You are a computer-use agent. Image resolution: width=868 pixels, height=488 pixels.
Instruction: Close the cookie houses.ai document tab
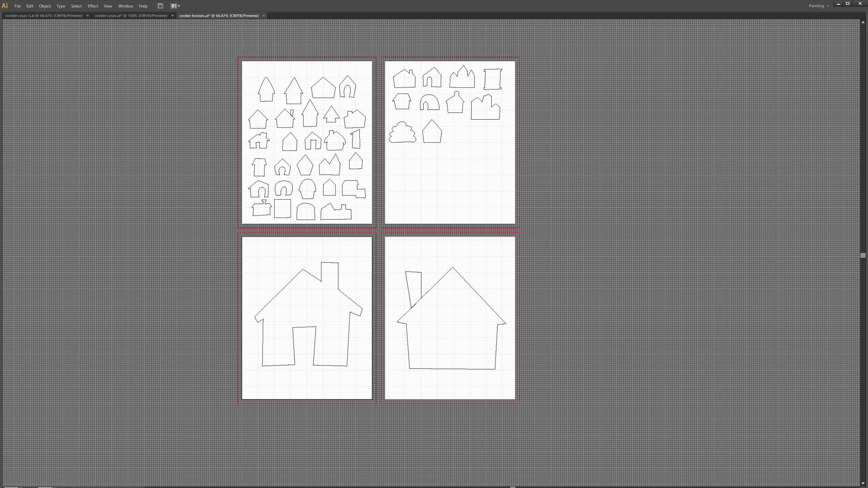click(x=264, y=16)
